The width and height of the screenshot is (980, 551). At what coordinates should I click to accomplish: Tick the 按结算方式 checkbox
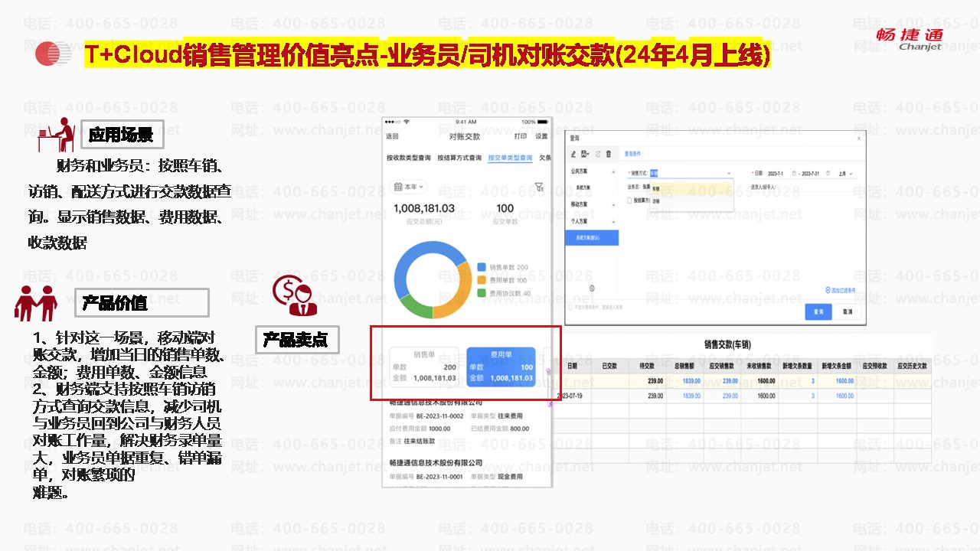click(x=629, y=201)
